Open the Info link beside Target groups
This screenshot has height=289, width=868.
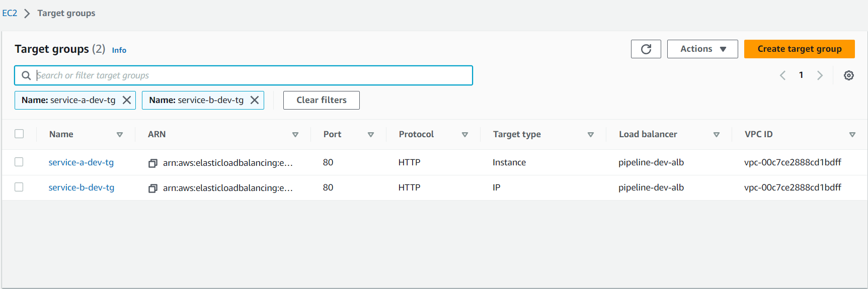[119, 50]
